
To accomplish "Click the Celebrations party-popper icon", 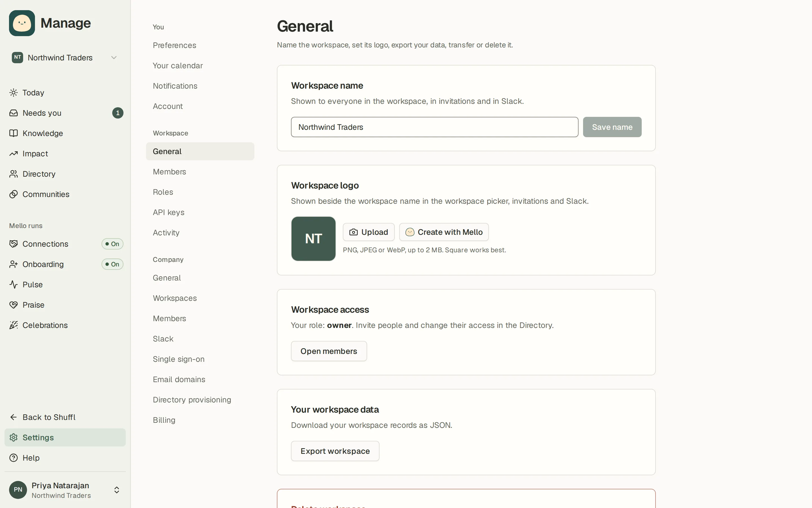I will click(x=14, y=325).
